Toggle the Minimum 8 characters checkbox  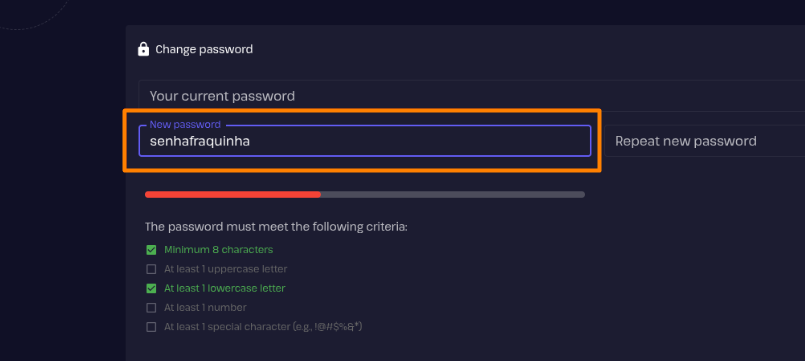pos(151,250)
